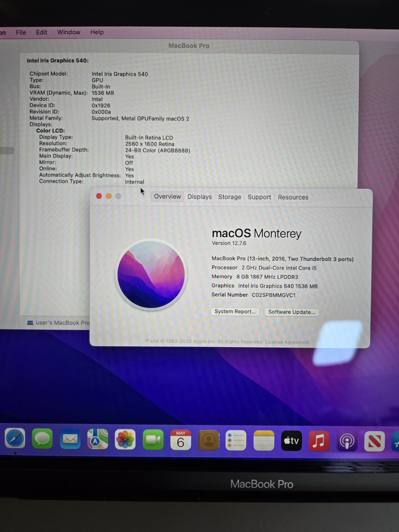Screen dimensions: 399x532
Task: Open the License Agreement link
Action: [x=287, y=342]
